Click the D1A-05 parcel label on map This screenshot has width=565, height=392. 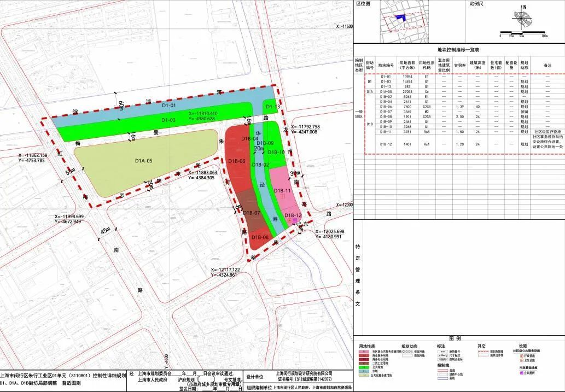(x=144, y=161)
